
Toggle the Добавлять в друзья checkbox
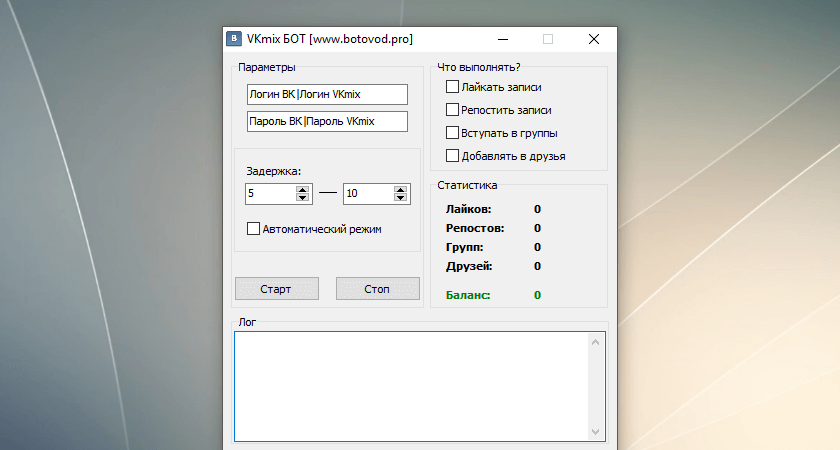pos(452,156)
